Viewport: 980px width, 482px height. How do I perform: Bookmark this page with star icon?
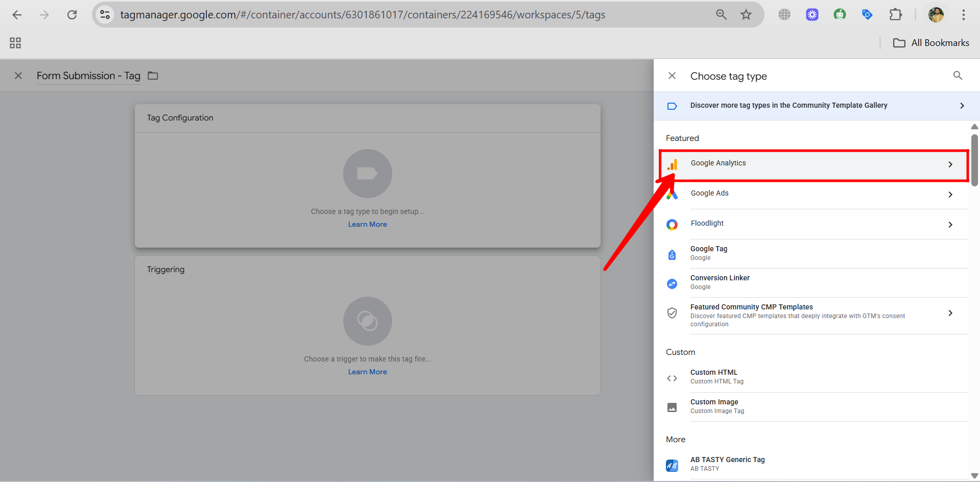pos(746,15)
